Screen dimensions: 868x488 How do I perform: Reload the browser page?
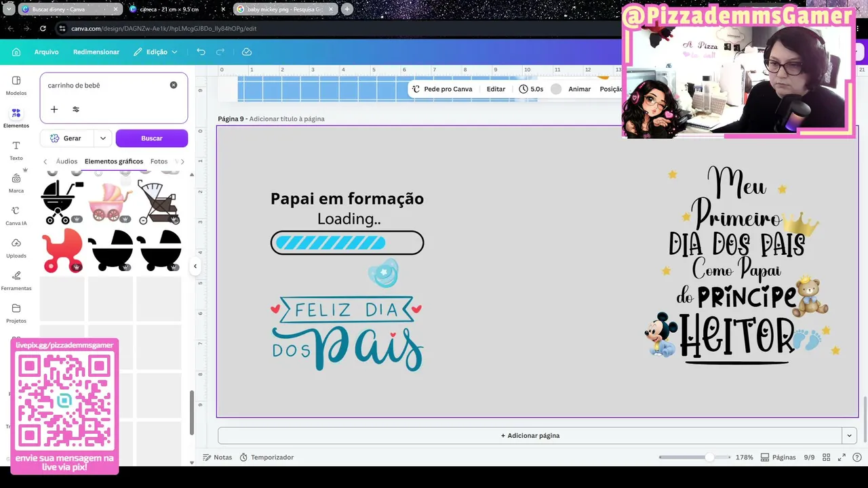[43, 28]
